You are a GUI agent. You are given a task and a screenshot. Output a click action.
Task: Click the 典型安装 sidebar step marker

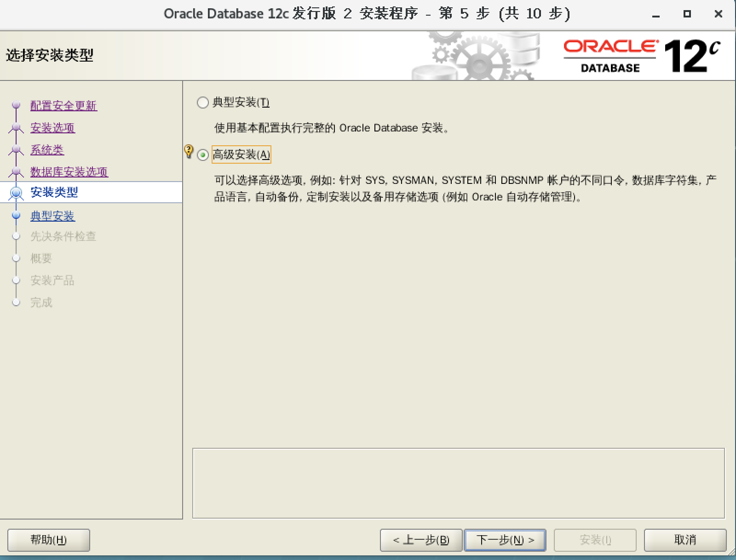pos(16,216)
